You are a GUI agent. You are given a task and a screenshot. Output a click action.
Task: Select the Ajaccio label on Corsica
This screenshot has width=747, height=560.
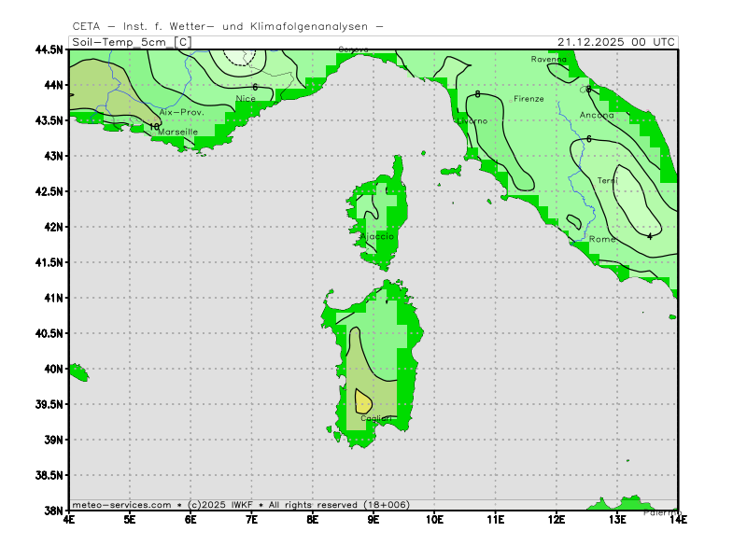(379, 237)
